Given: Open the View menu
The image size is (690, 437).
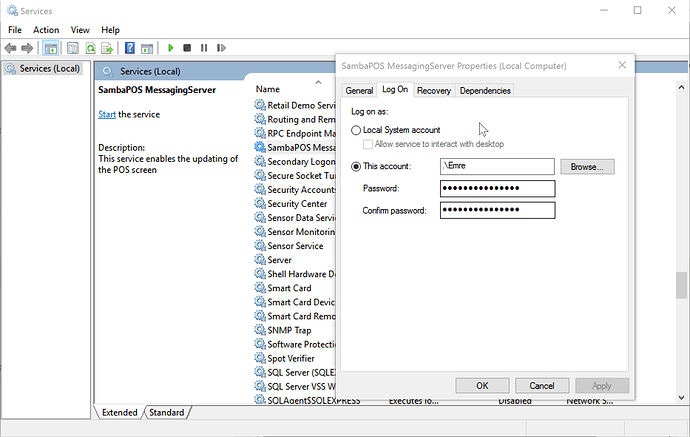Looking at the screenshot, I should tap(80, 30).
